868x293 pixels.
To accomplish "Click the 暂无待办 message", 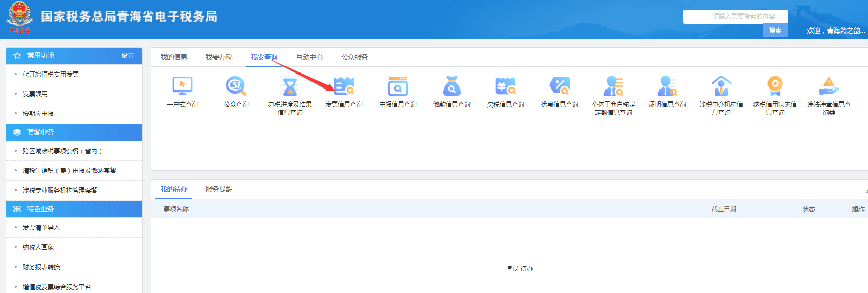I will (520, 269).
